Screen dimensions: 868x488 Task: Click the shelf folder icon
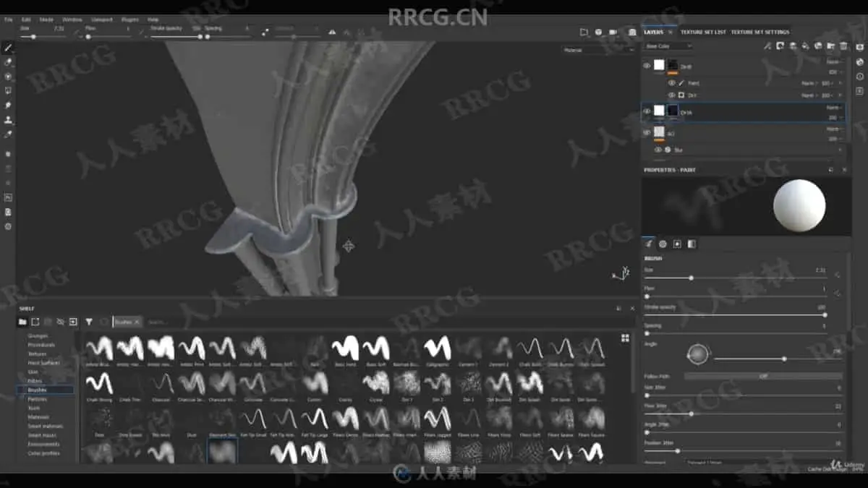pos(22,322)
